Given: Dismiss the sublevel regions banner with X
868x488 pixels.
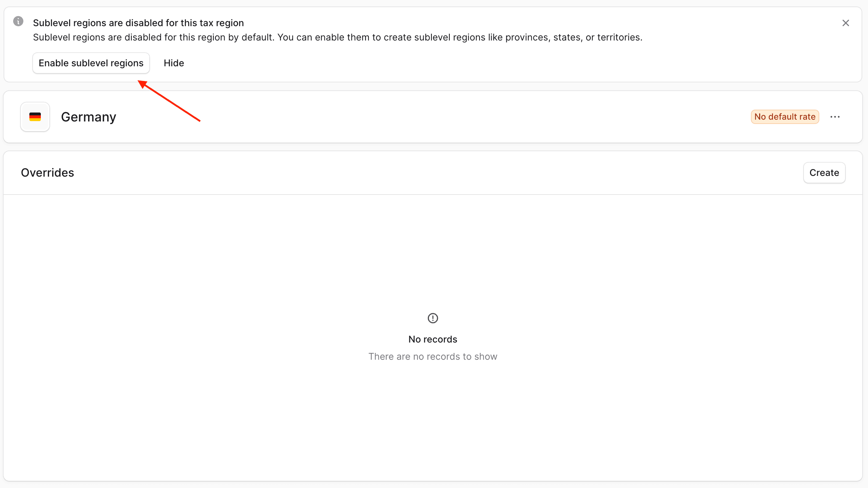Looking at the screenshot, I should pos(845,23).
